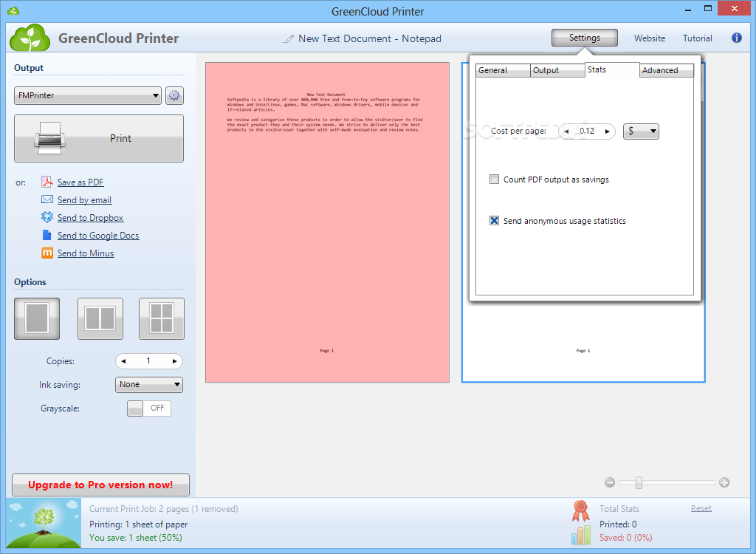Click the award ribbon stats icon
This screenshot has height=554, width=756.
(580, 511)
